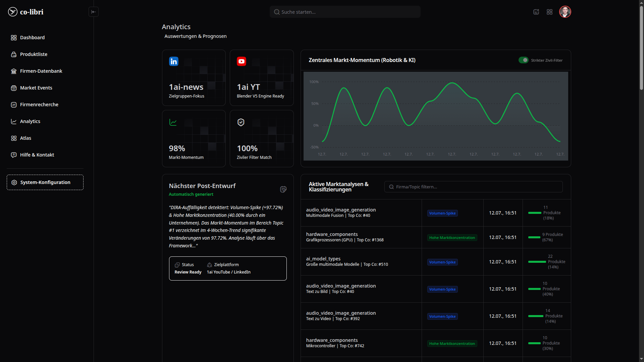Open the apps grid icon in header
The image size is (644, 362).
click(549, 12)
